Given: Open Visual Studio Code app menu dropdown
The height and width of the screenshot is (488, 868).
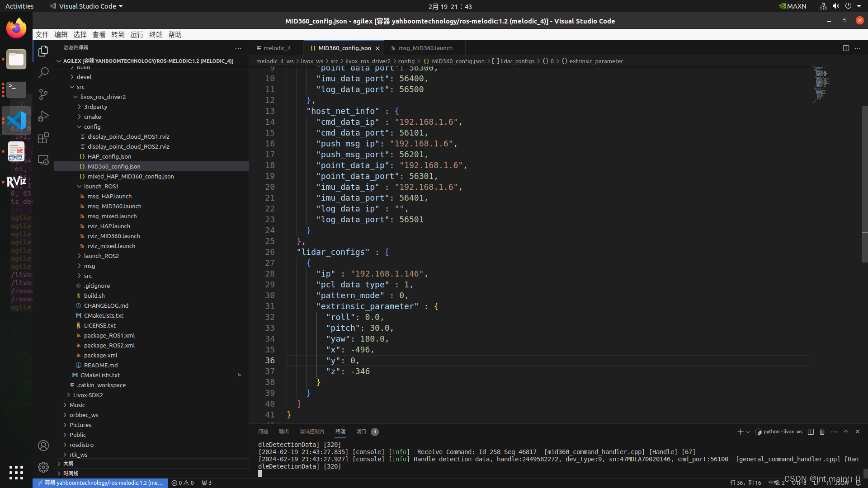Looking at the screenshot, I should [x=86, y=6].
